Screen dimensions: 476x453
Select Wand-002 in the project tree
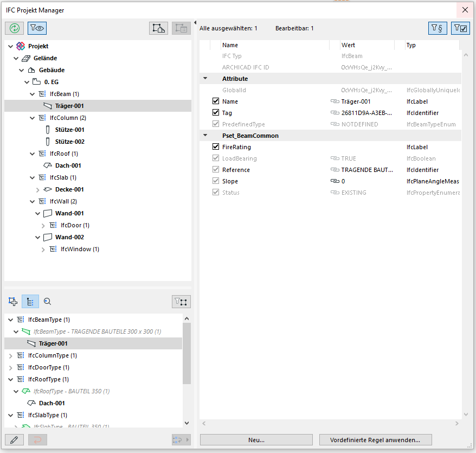point(69,237)
